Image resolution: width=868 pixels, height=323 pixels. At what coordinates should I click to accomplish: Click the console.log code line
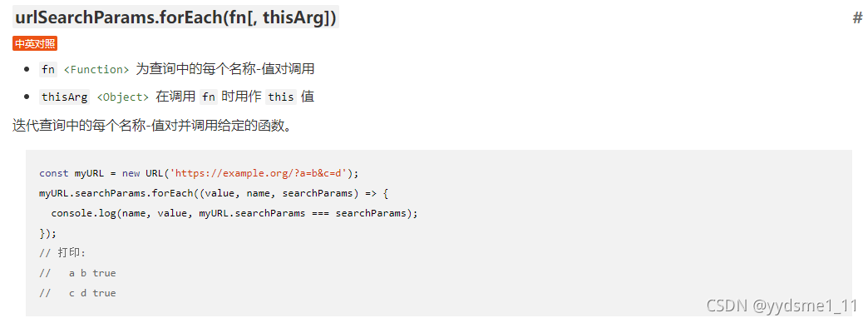coord(234,213)
